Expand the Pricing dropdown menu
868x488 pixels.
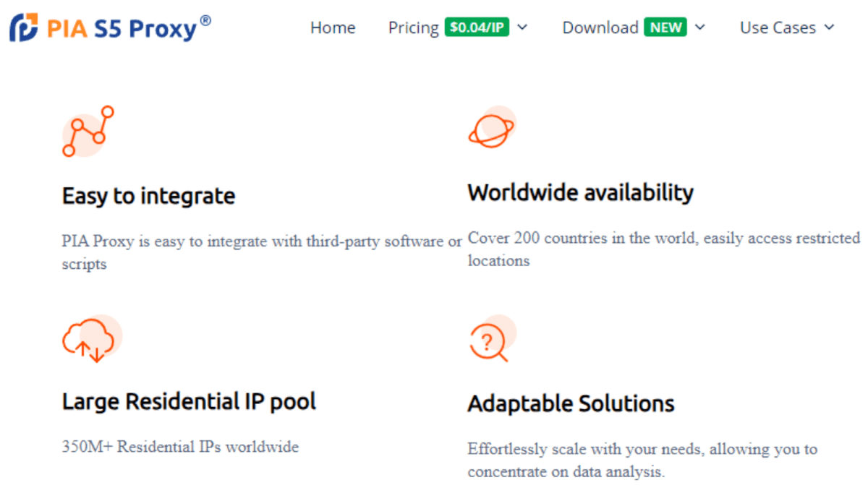(522, 27)
